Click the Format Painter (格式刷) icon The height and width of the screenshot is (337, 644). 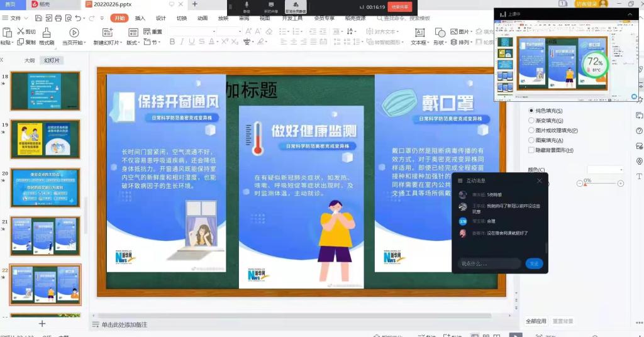tap(47, 32)
